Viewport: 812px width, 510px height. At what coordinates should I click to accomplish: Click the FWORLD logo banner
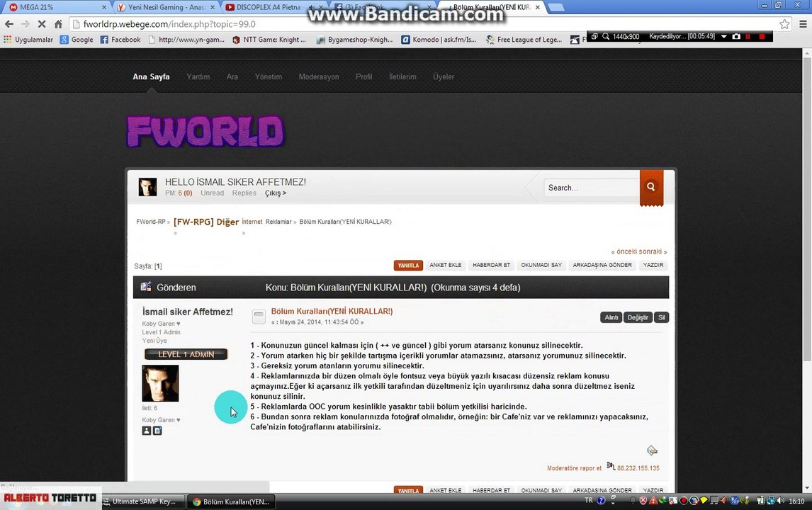[x=205, y=131]
